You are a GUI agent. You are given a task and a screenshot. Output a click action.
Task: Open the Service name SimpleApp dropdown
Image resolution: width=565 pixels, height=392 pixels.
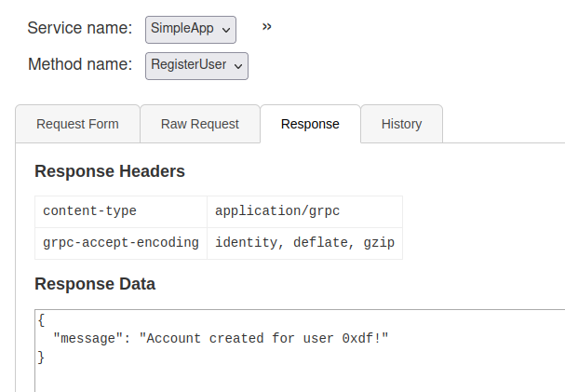tap(191, 29)
